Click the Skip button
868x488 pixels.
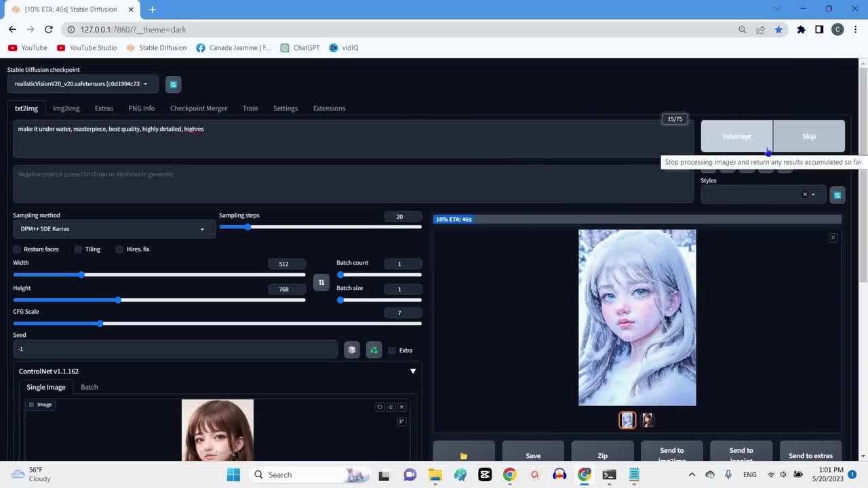[x=809, y=136]
